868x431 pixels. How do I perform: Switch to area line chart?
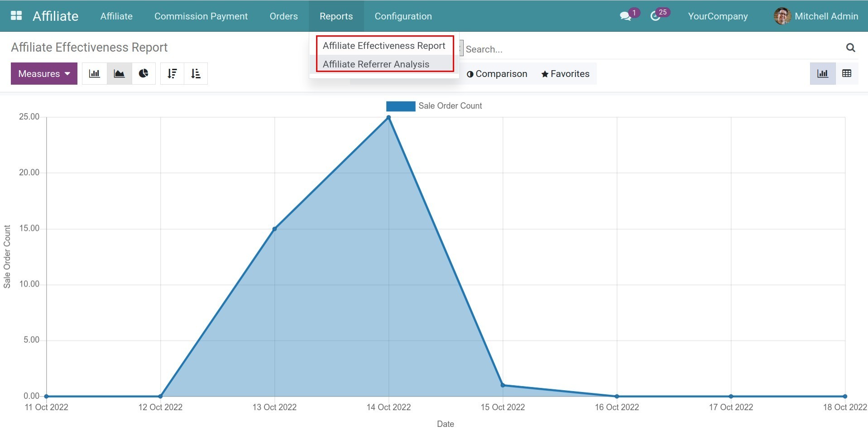[119, 74]
